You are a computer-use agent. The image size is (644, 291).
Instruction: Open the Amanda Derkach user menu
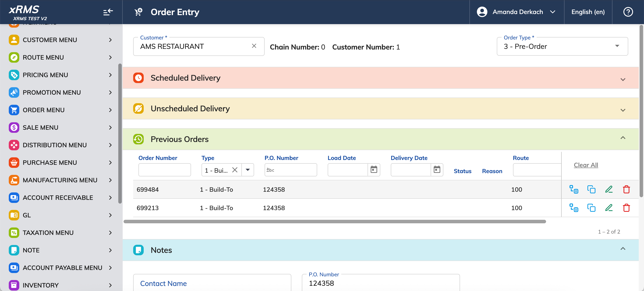[x=517, y=12]
